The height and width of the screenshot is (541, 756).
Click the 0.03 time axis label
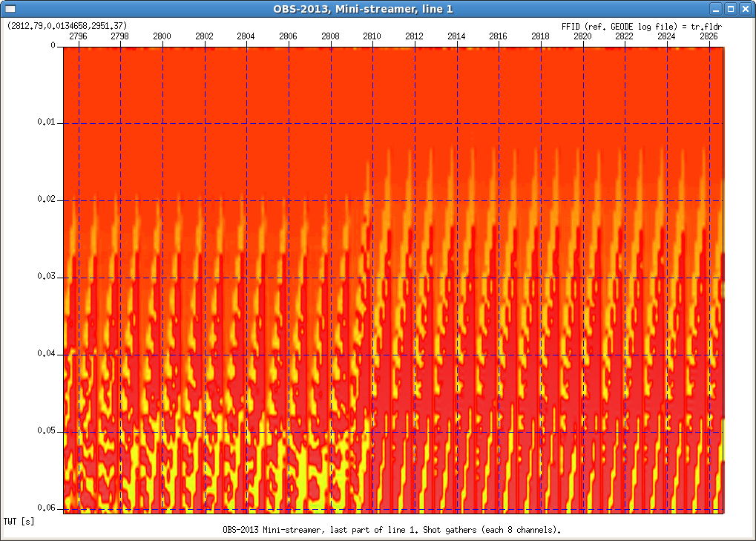tap(47, 276)
